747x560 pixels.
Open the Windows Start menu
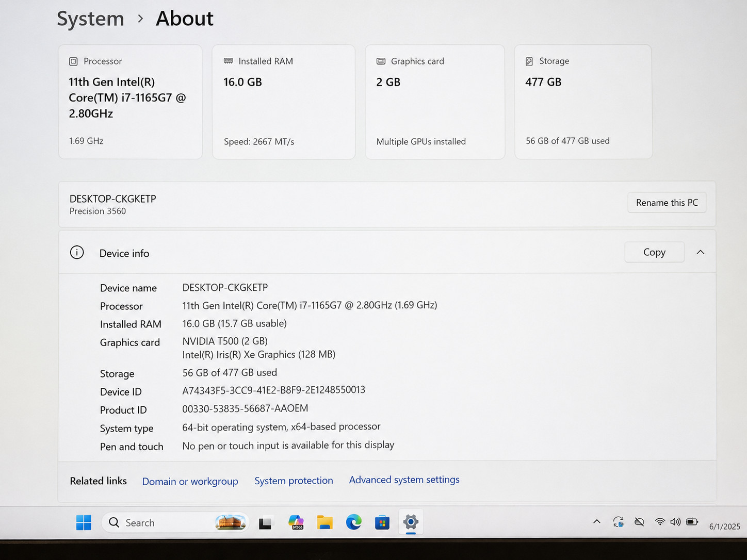[x=84, y=522]
